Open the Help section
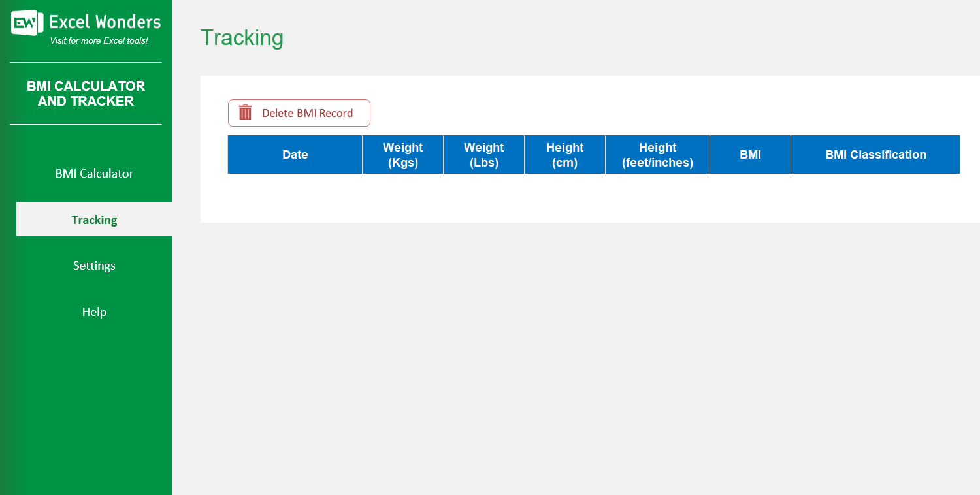Image resolution: width=980 pixels, height=495 pixels. 94,311
